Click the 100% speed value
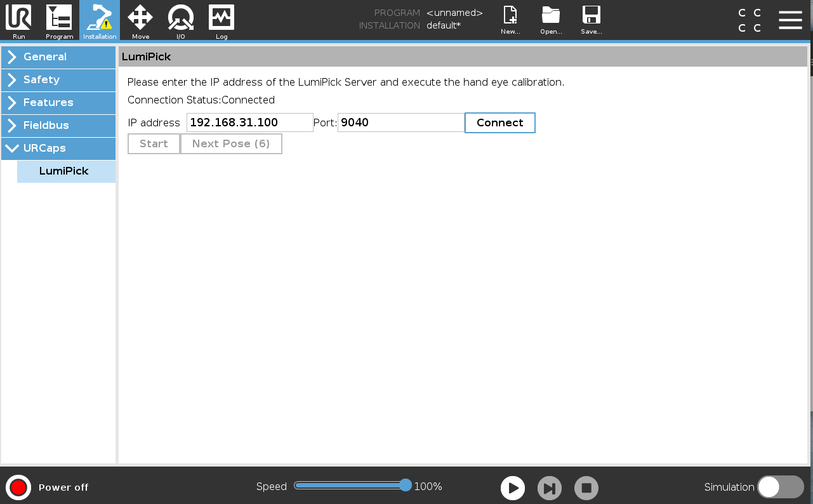813x504 pixels. [x=428, y=487]
